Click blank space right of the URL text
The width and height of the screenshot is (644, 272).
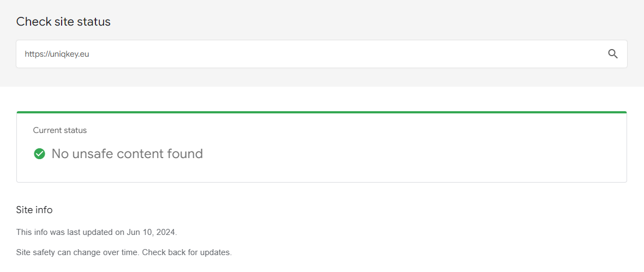pos(327,54)
